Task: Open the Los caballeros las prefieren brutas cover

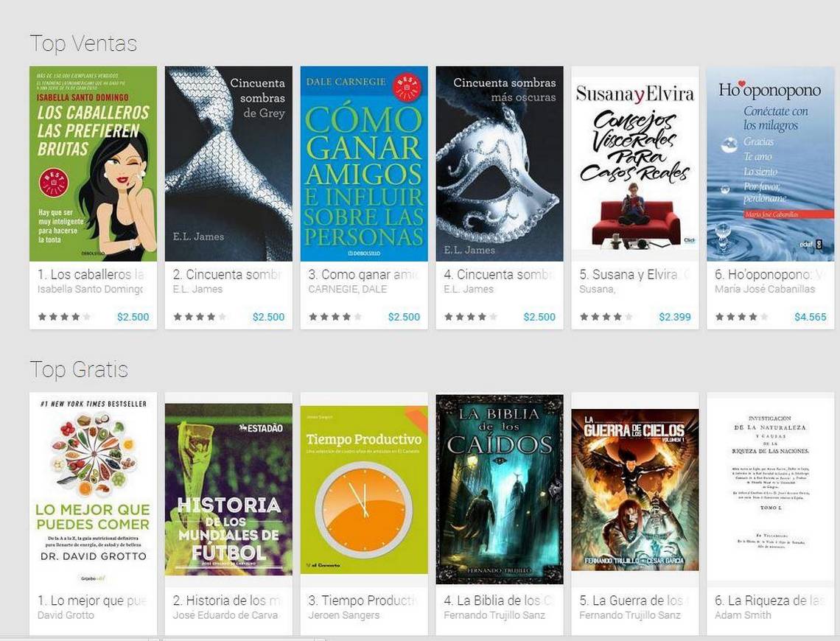Action: coord(94,164)
